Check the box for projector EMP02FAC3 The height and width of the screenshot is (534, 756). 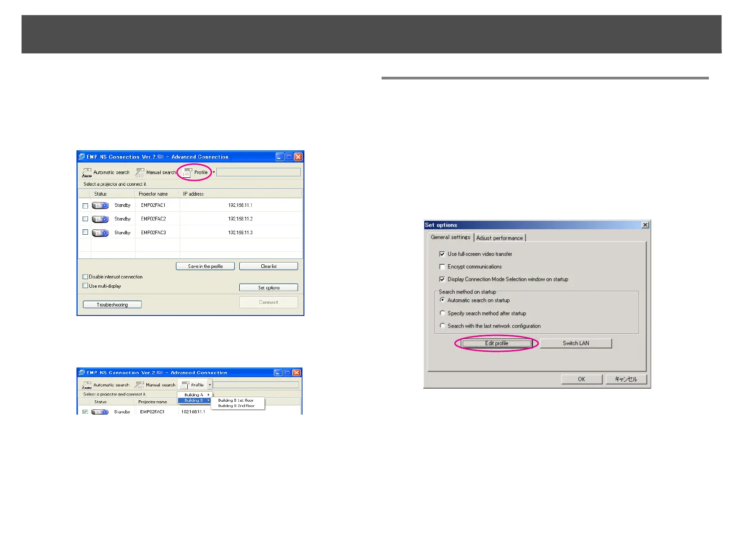[x=85, y=232]
